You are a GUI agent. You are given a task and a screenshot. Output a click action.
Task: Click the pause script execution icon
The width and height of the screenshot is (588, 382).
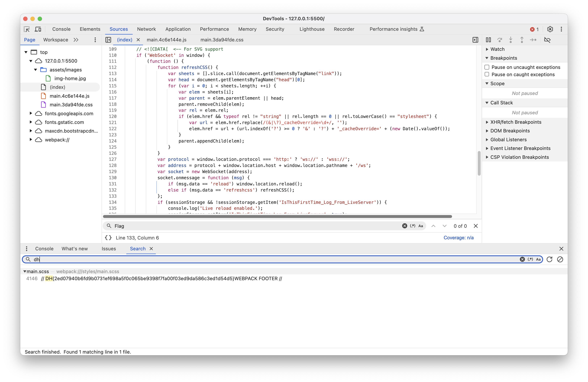click(x=488, y=40)
